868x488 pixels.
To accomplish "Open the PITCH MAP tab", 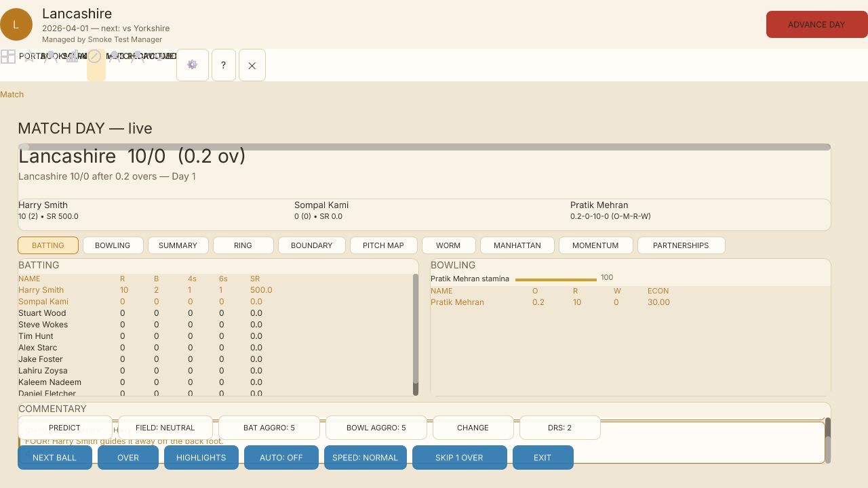I will (383, 245).
